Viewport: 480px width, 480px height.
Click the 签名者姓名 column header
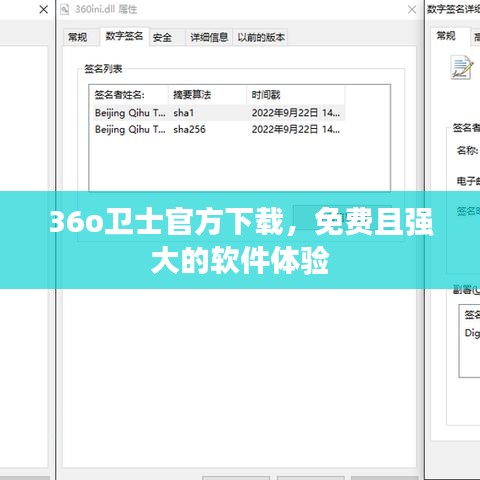[x=129, y=95]
